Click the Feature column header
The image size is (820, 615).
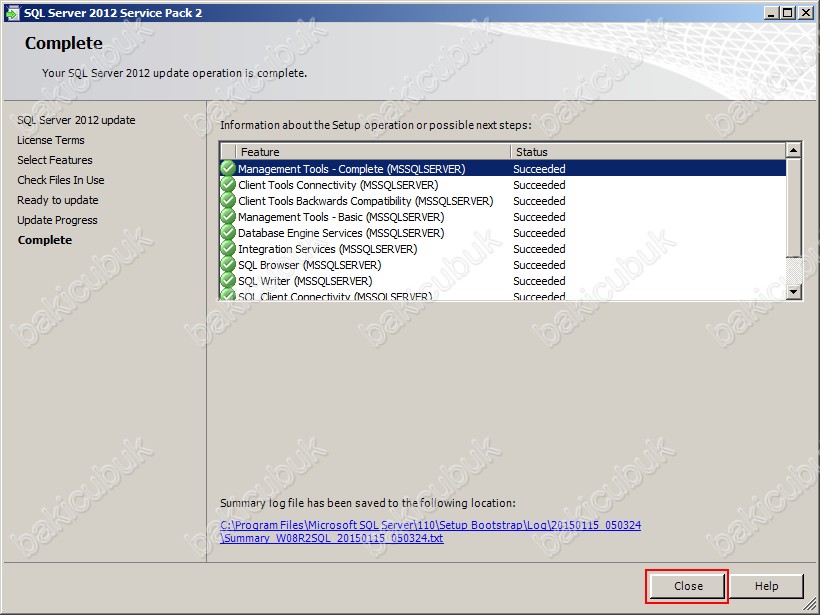pyautogui.click(x=373, y=152)
